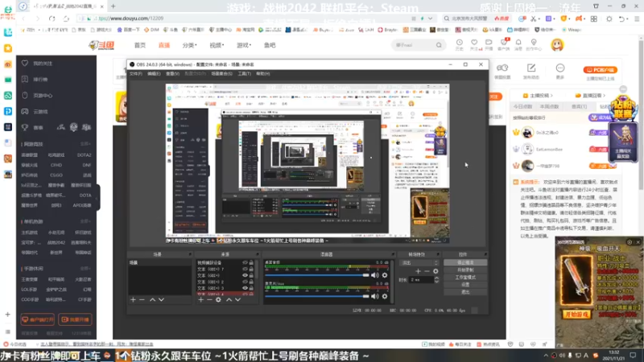Expand the 分类 dropdown in Douyu nav
The image size is (644, 362).
click(190, 45)
